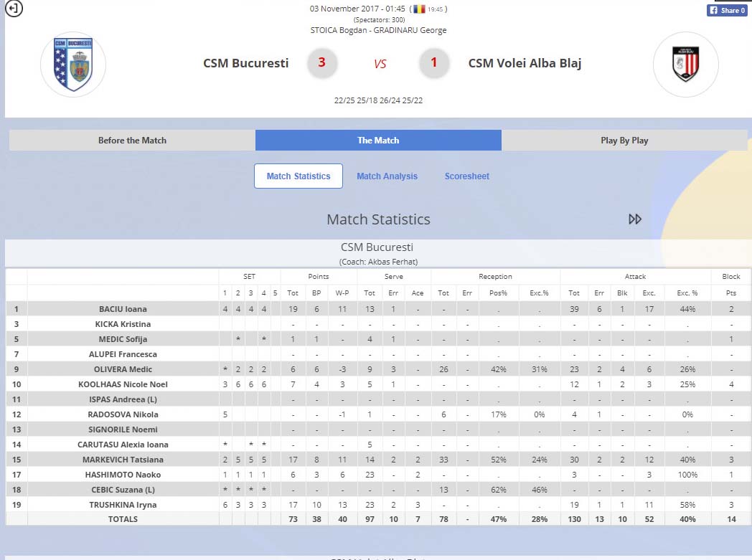Click the Ace column header
752x560 pixels.
click(x=418, y=293)
